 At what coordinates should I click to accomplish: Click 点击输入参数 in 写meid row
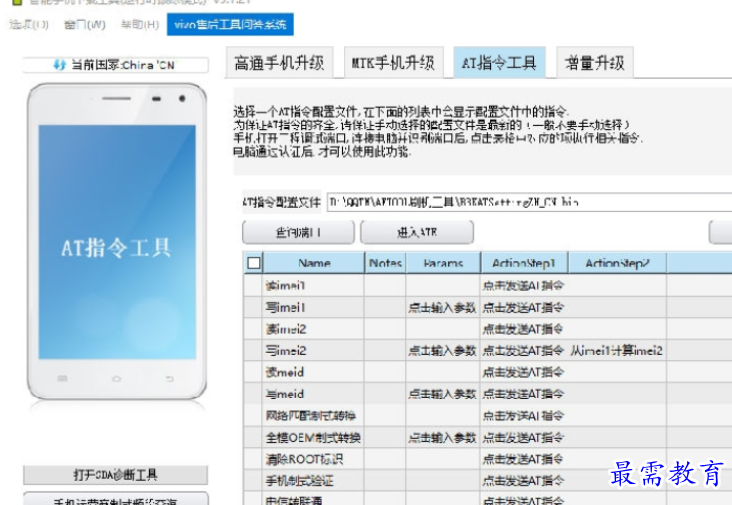point(442,394)
